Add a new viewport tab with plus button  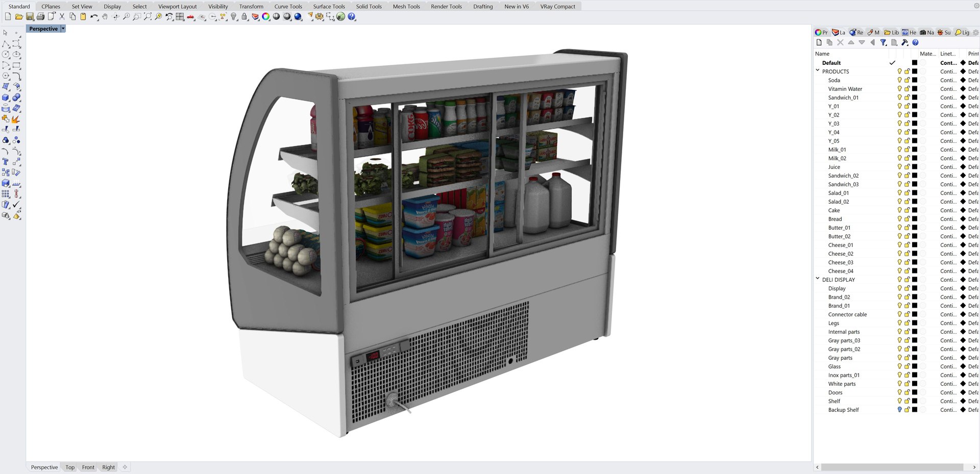coord(125,467)
